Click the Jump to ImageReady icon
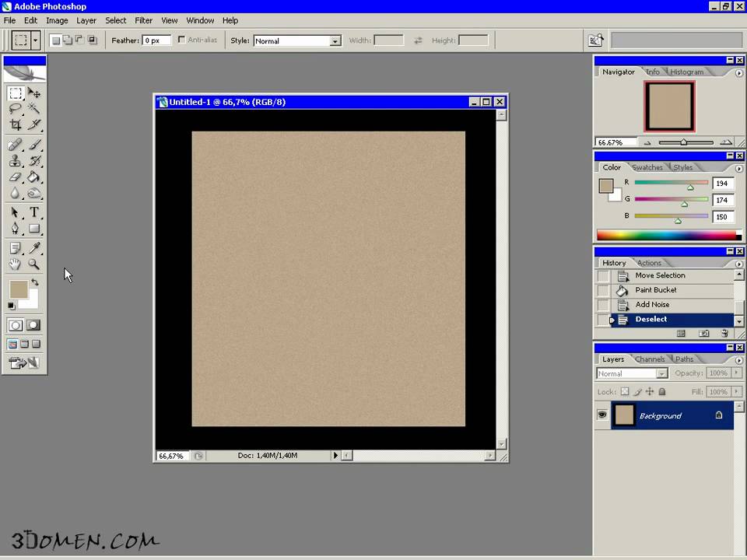The width and height of the screenshot is (747, 560). (x=24, y=363)
